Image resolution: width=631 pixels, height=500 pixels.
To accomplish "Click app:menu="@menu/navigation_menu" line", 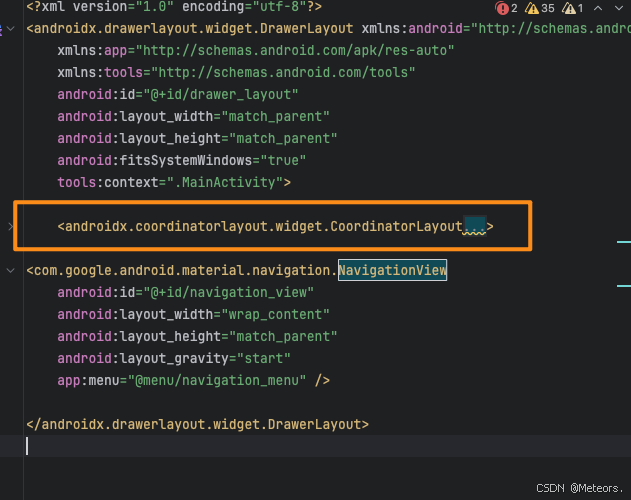I will click(193, 380).
